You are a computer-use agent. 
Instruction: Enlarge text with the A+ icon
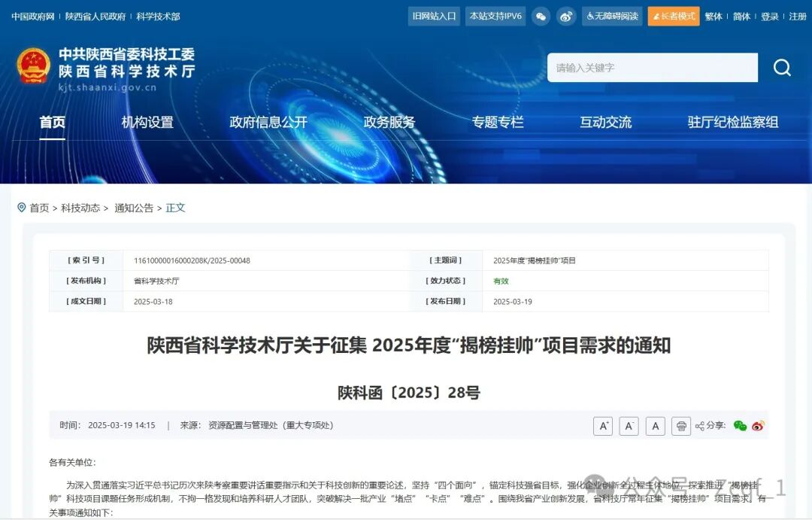point(603,426)
